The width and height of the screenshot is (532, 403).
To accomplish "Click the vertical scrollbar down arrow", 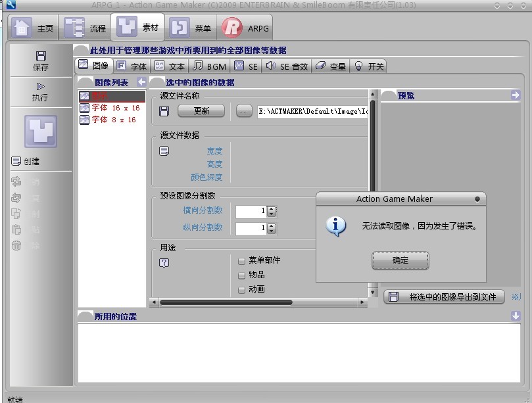I will [x=373, y=292].
